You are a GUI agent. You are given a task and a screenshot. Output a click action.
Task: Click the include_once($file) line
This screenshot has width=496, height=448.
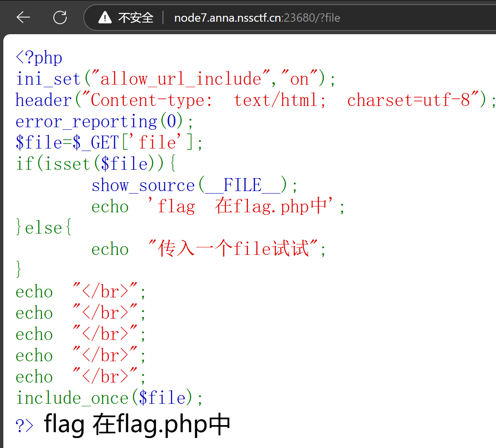pyautogui.click(x=109, y=398)
